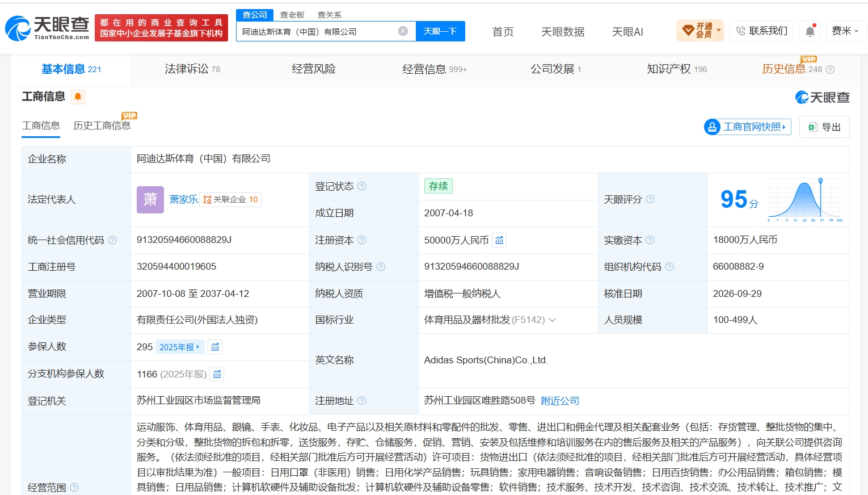868x495 pixels.
Task: Open the 历史工商信息 sub-tab
Action: click(x=102, y=125)
